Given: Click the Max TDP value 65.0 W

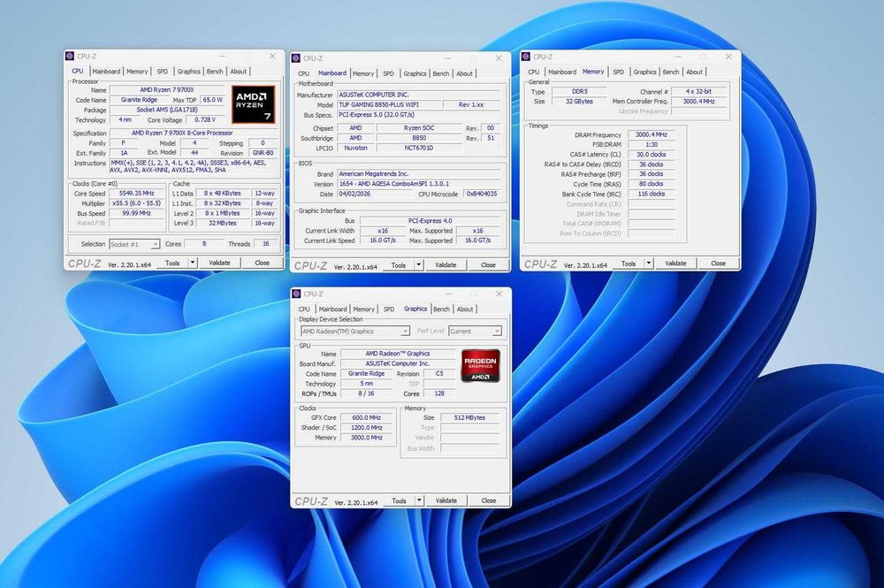Looking at the screenshot, I should tap(212, 100).
